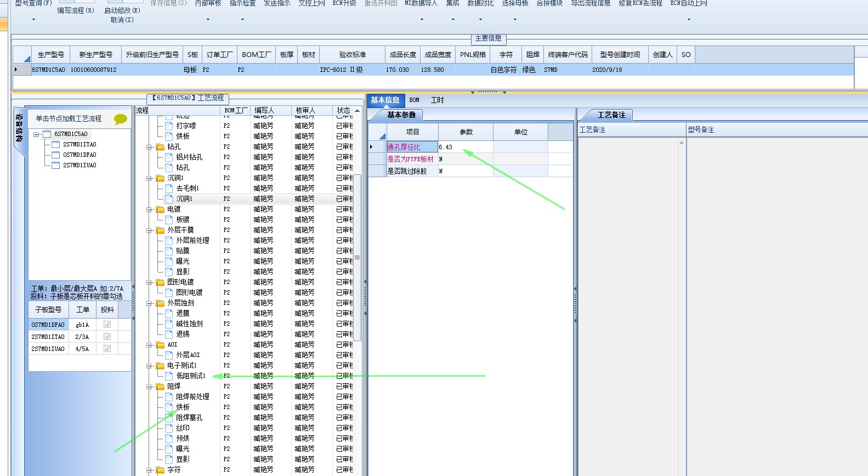Viewport: 868px width, 476px height.
Task: Open the ECN自动上网 dropdown arrow
Action: 689,20
